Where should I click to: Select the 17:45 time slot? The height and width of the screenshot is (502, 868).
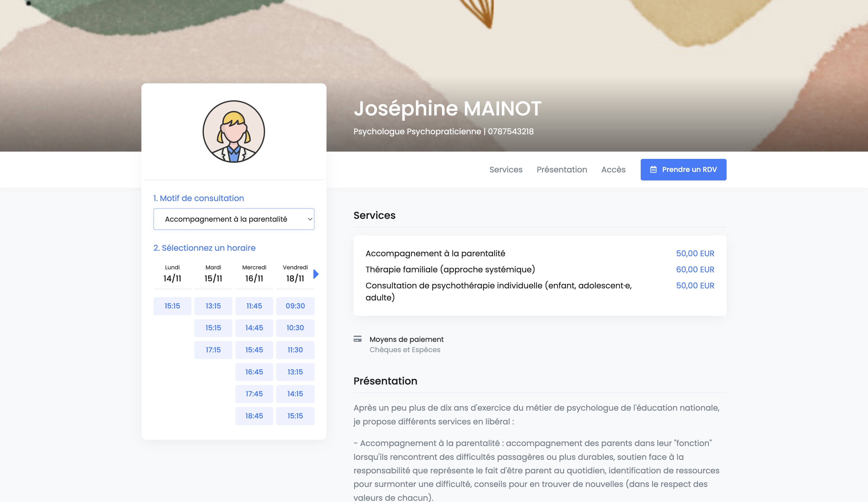[254, 394]
